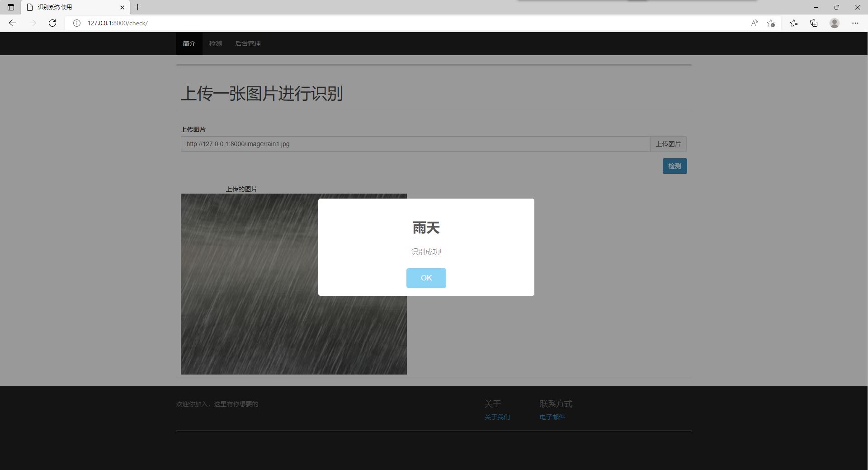The width and height of the screenshot is (868, 470).
Task: Reload the page with the refresh icon
Action: [52, 23]
